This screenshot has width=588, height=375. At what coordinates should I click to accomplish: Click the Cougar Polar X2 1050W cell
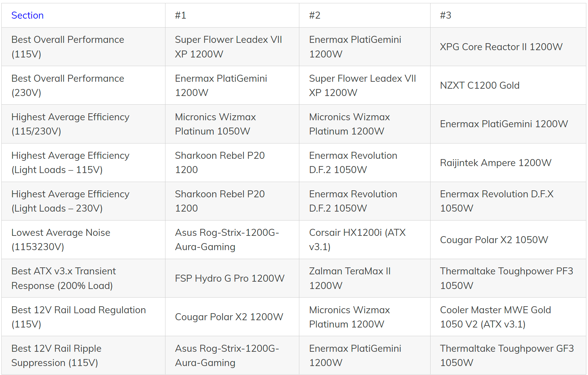(494, 240)
